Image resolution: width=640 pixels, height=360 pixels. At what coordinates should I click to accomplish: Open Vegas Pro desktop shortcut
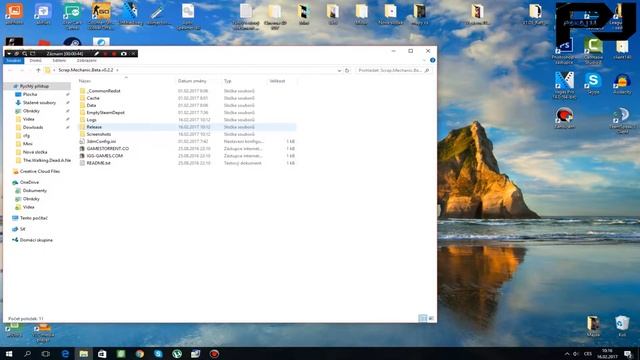(564, 85)
